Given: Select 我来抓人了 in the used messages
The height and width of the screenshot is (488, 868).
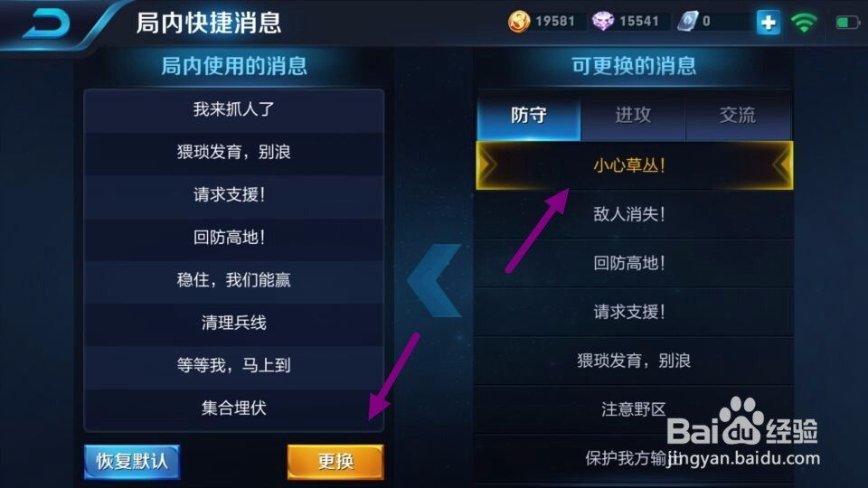Looking at the screenshot, I should pyautogui.click(x=233, y=109).
